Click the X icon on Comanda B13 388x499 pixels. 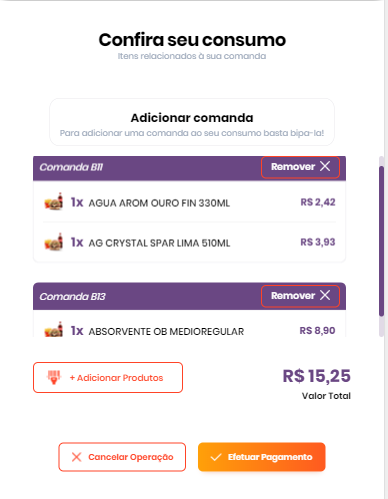tap(325, 295)
